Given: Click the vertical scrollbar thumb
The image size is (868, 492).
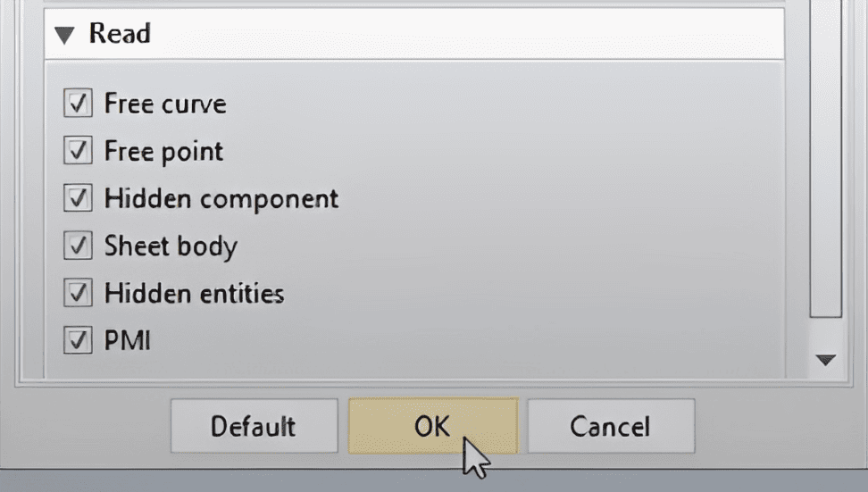Looking at the screenshot, I should point(825,161).
